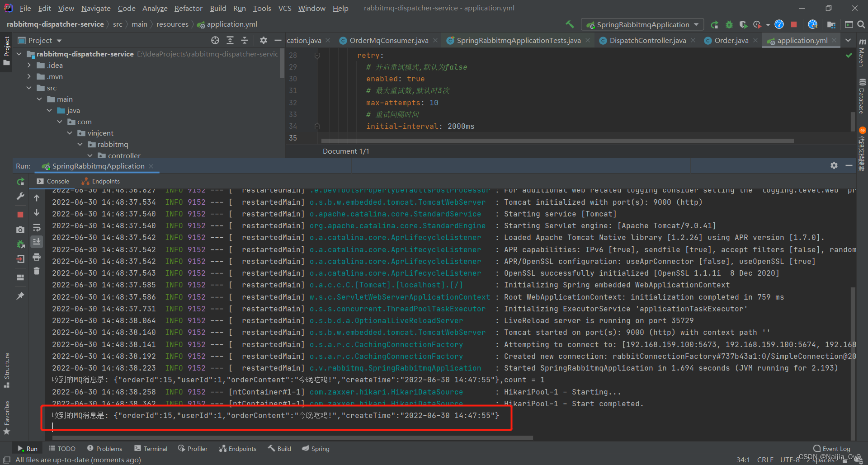
Task: Open the File menu
Action: point(25,8)
